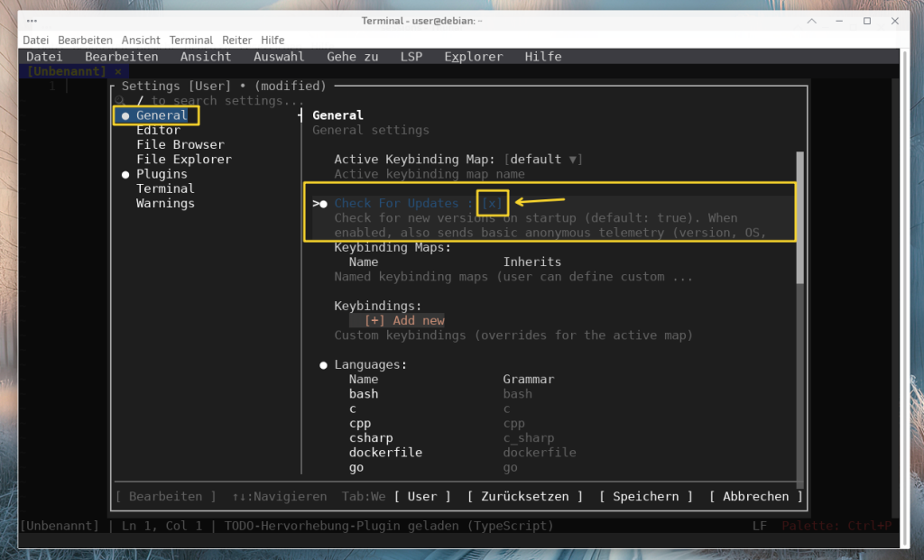924x560 pixels.
Task: Click the Zurücksetzen button
Action: [525, 496]
